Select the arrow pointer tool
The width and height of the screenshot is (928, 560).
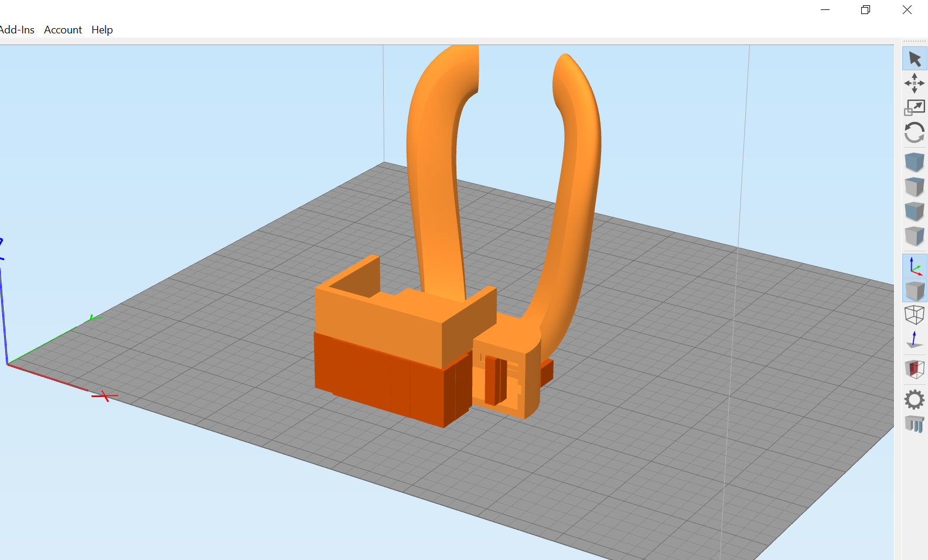point(915,59)
